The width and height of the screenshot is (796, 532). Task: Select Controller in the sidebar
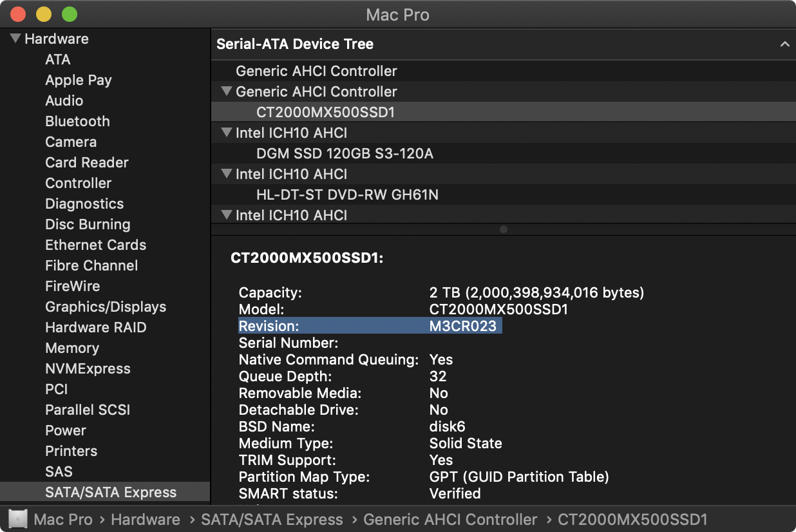(x=79, y=183)
